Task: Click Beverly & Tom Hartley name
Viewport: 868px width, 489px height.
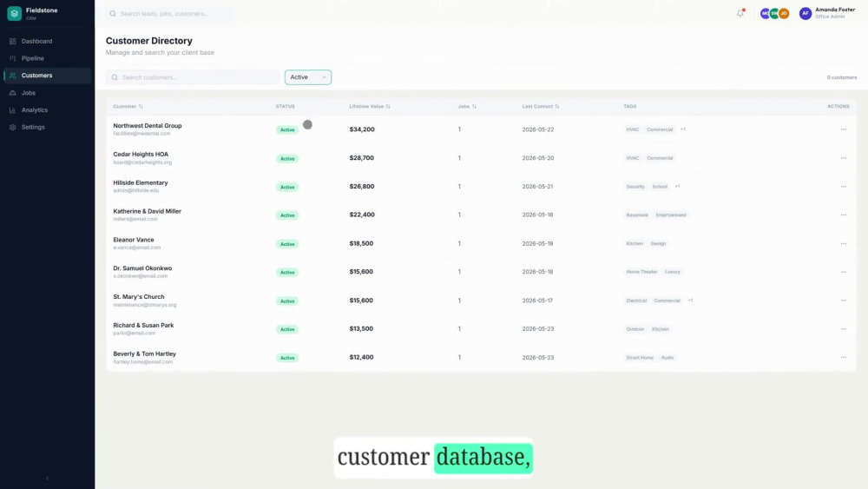Action: point(144,354)
